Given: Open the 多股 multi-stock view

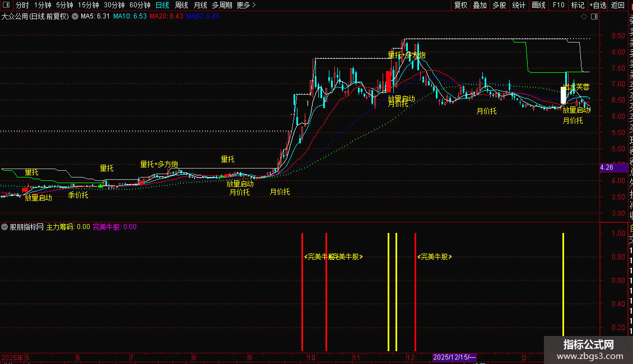Looking at the screenshot, I should point(499,5).
